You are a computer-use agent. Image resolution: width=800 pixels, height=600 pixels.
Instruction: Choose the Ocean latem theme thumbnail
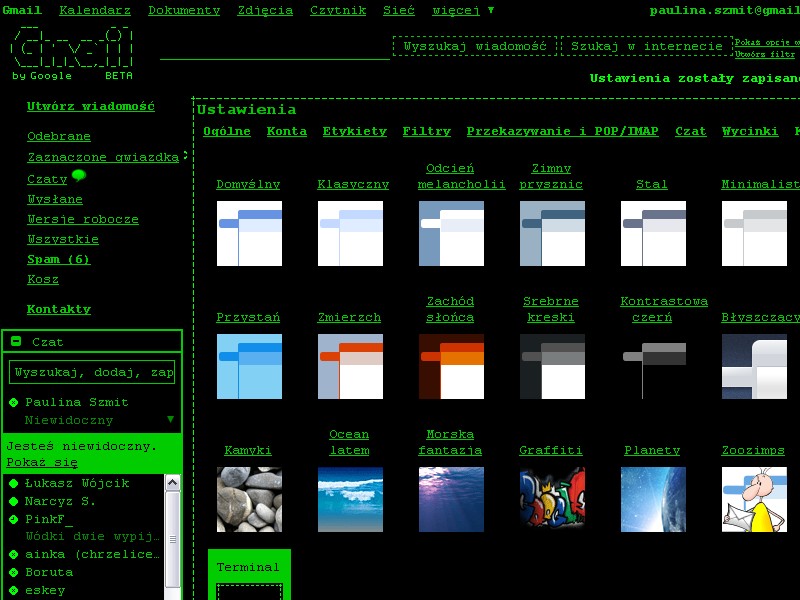[x=350, y=499]
